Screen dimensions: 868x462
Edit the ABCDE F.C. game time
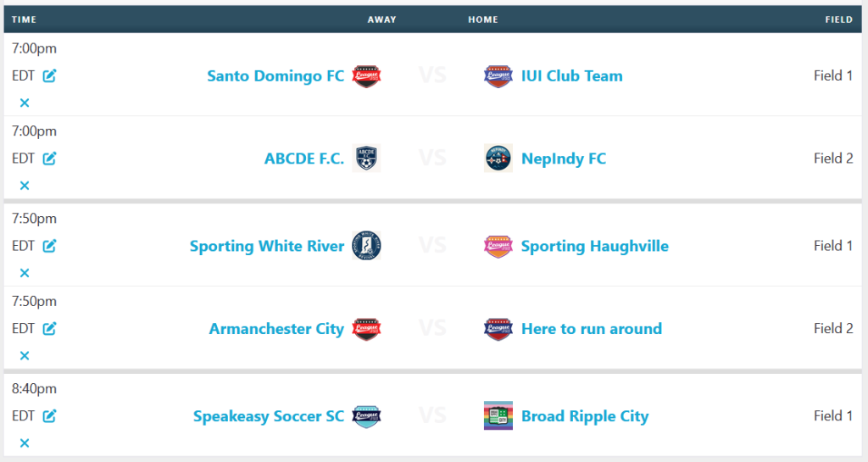pos(49,159)
